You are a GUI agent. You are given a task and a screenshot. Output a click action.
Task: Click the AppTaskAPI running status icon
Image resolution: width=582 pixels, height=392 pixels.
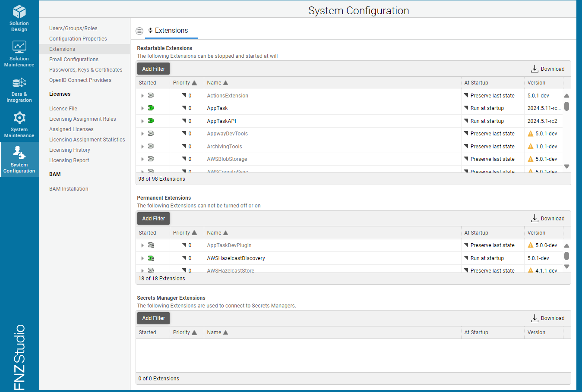(x=151, y=121)
